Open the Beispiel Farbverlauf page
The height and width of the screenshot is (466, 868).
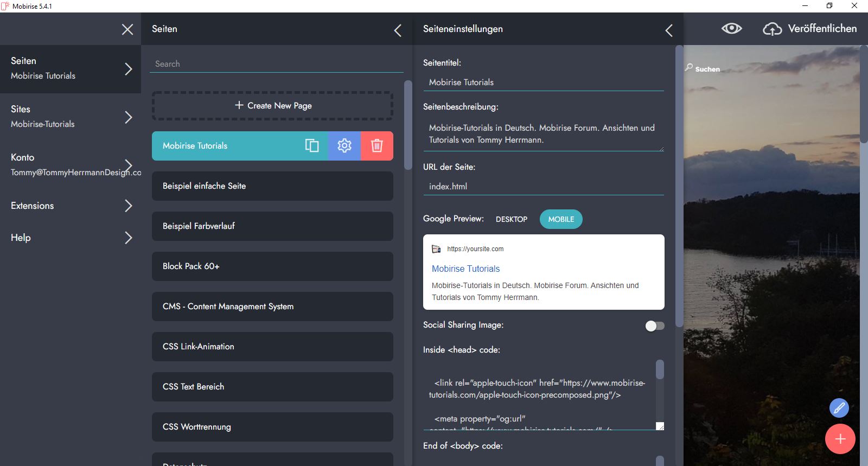point(272,226)
